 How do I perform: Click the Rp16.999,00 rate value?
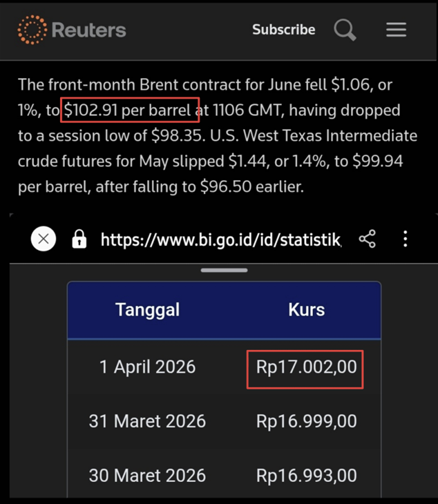[x=306, y=420]
